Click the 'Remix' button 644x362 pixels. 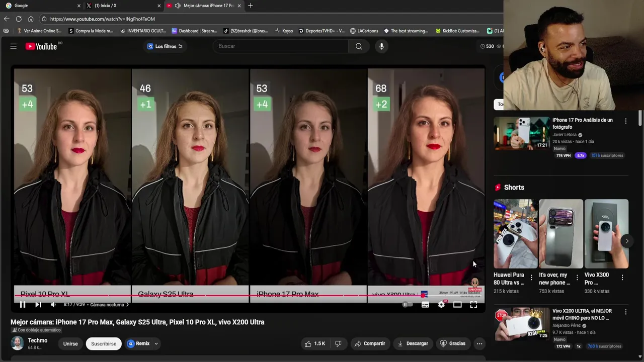coord(139,344)
